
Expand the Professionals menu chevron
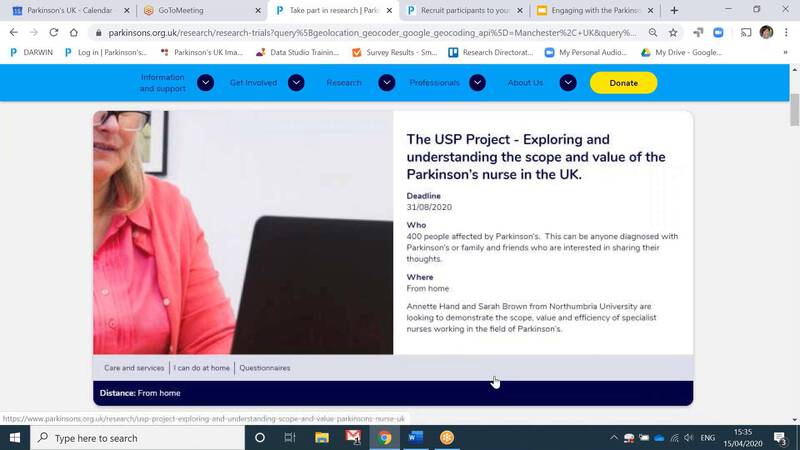478,83
